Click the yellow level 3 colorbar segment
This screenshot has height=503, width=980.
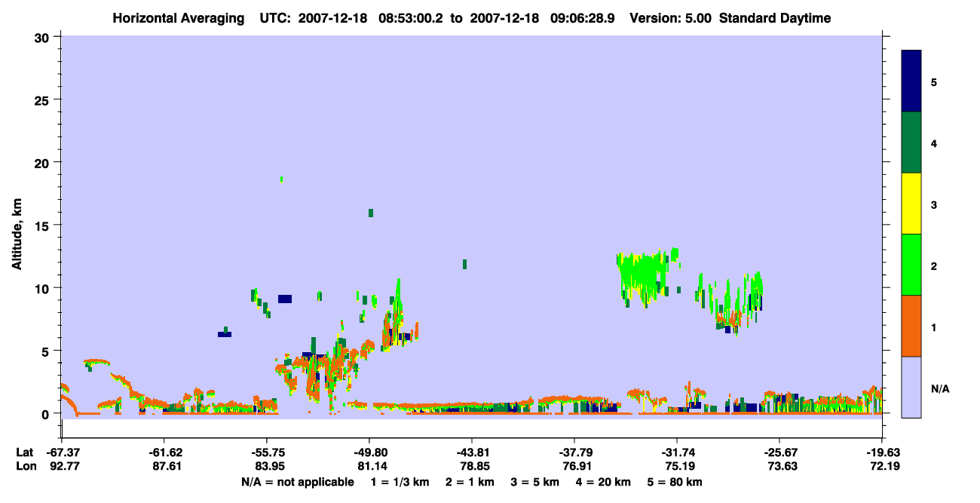(911, 204)
